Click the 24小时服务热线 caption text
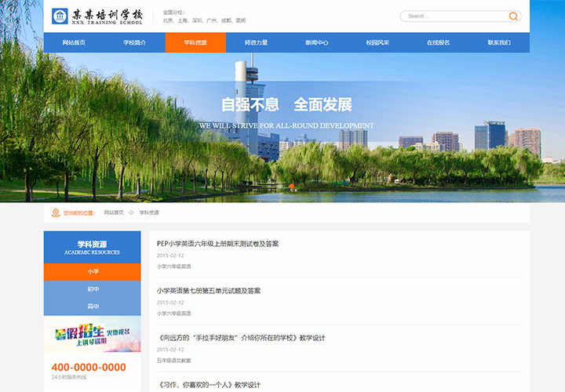 tap(69, 377)
